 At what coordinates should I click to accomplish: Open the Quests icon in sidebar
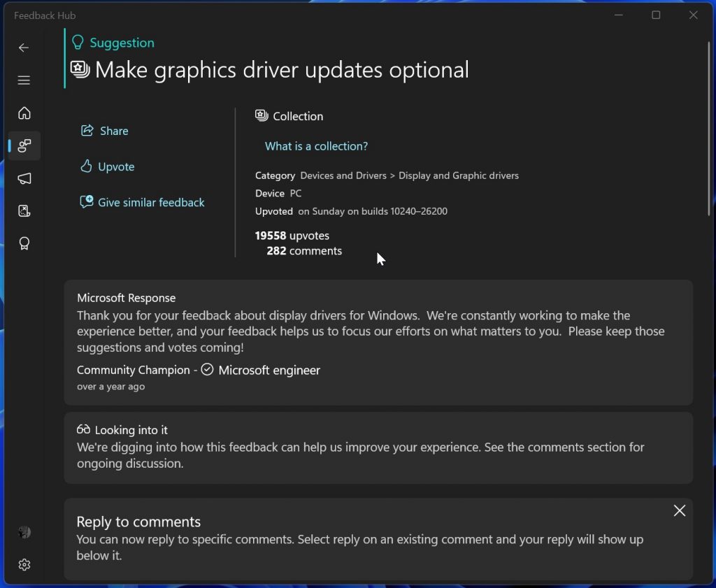point(24,211)
